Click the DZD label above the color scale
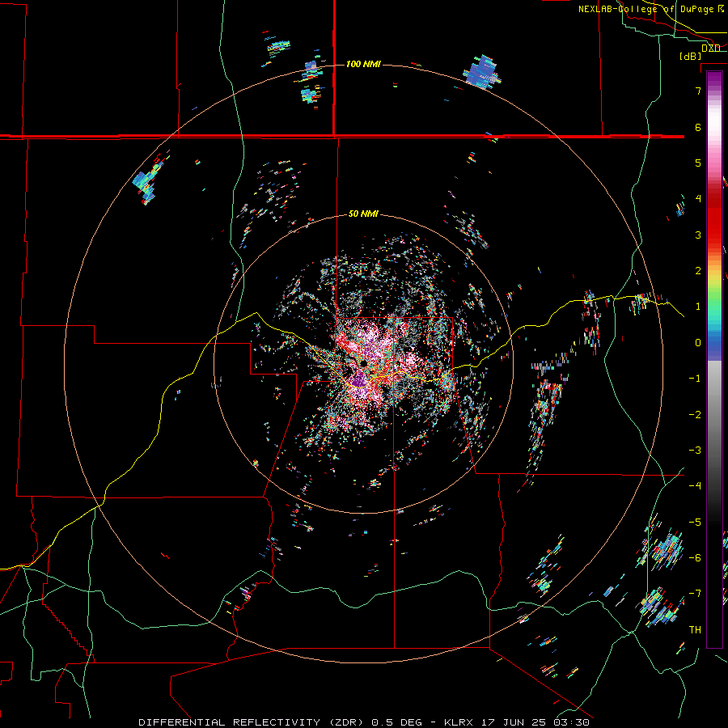The image size is (728, 728). click(711, 49)
